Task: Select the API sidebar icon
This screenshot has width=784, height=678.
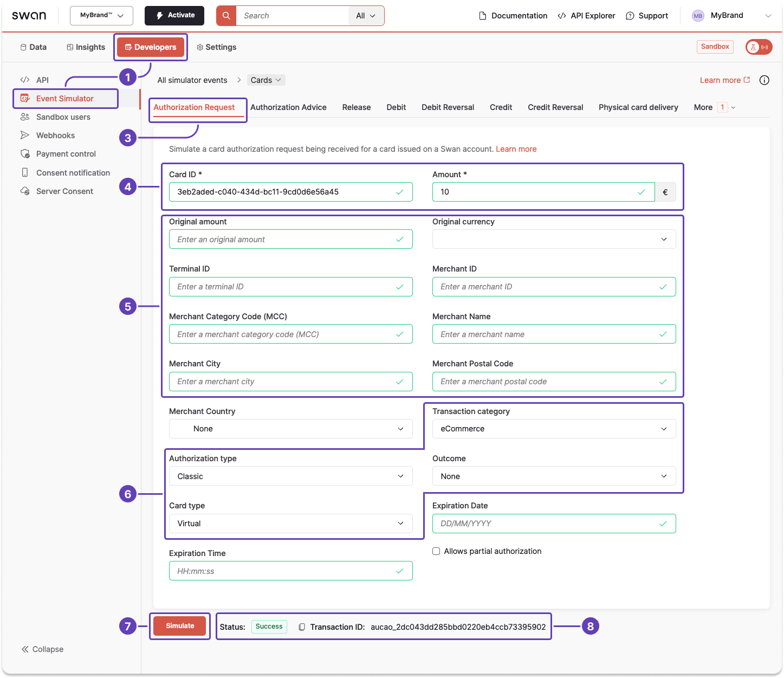Action: (x=25, y=79)
